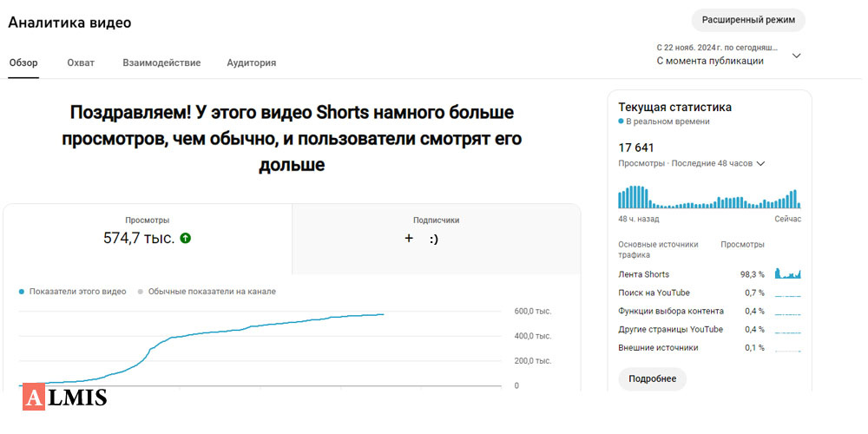Click the Подробнее button
The width and height of the screenshot is (868, 434).
[x=652, y=378]
